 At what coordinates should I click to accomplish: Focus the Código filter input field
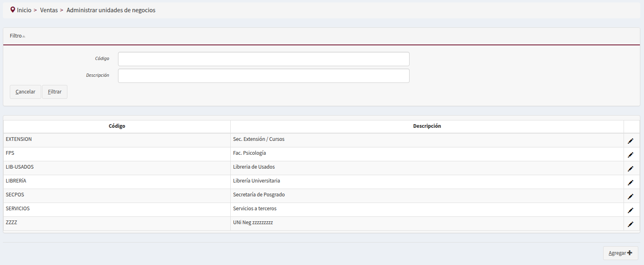click(x=263, y=59)
